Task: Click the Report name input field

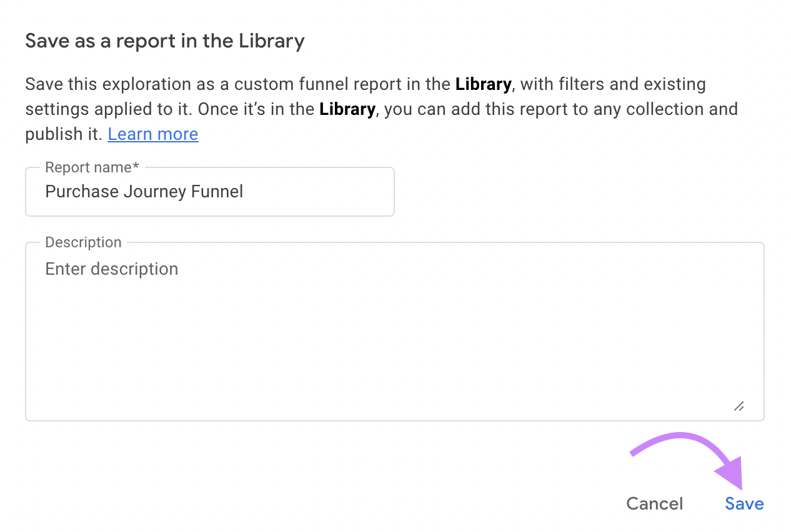Action: [x=209, y=191]
